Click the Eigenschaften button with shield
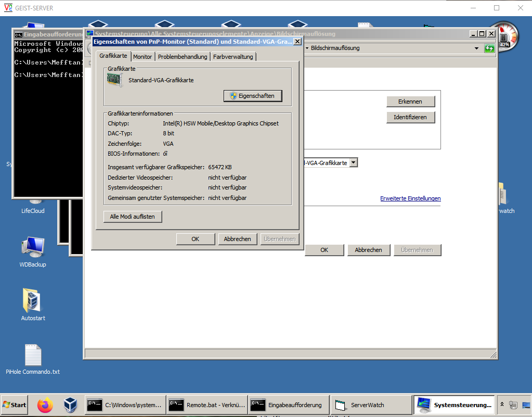This screenshot has height=417, width=532. point(253,96)
